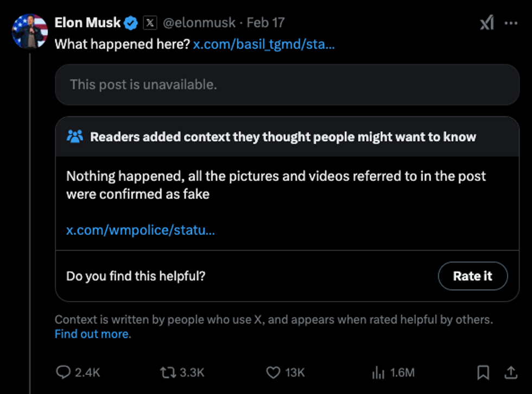Click the unavailable quoted post box
This screenshot has height=394, width=532.
pyautogui.click(x=287, y=85)
